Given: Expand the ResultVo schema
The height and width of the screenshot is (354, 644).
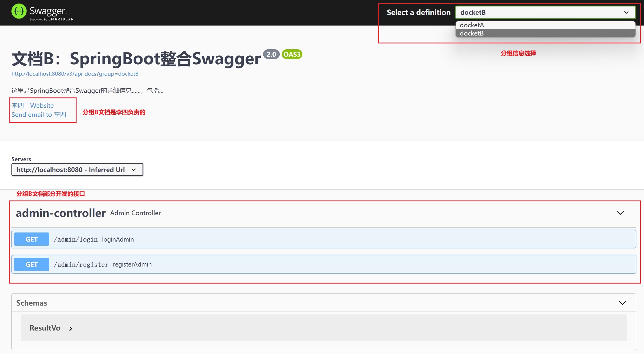Looking at the screenshot, I should (x=70, y=329).
